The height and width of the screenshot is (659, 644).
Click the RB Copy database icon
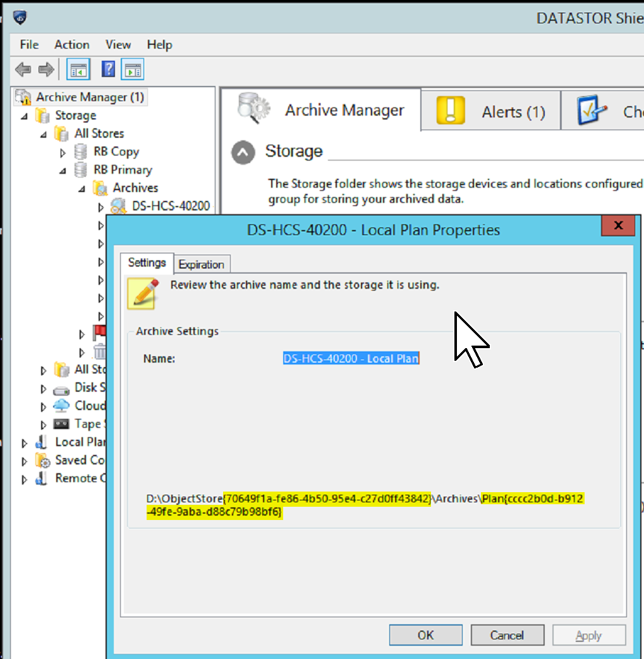[80, 152]
